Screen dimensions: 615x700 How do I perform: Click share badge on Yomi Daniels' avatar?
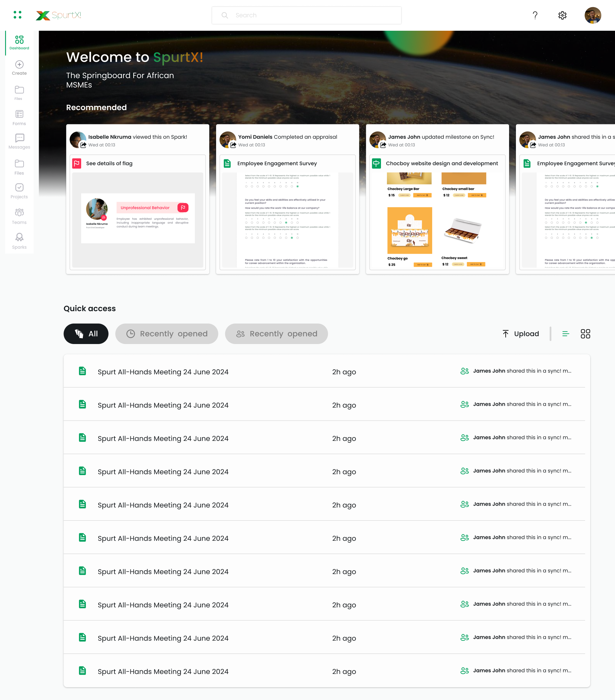(233, 145)
